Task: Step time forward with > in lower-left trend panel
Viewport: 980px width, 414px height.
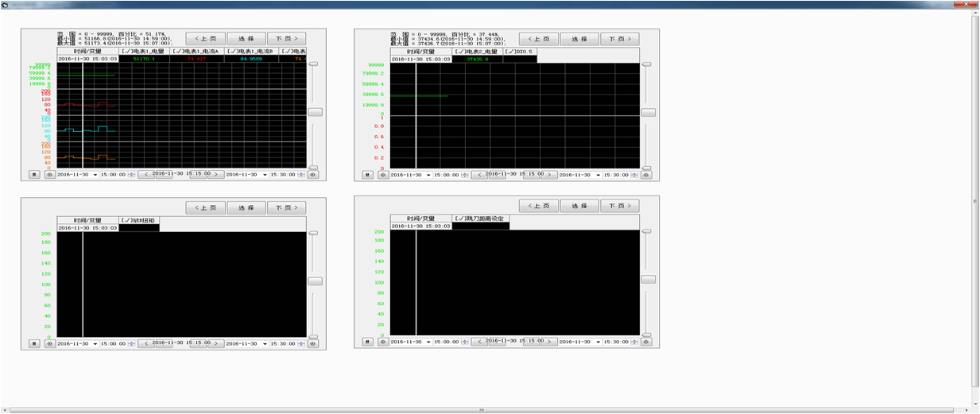Action: click(x=215, y=343)
